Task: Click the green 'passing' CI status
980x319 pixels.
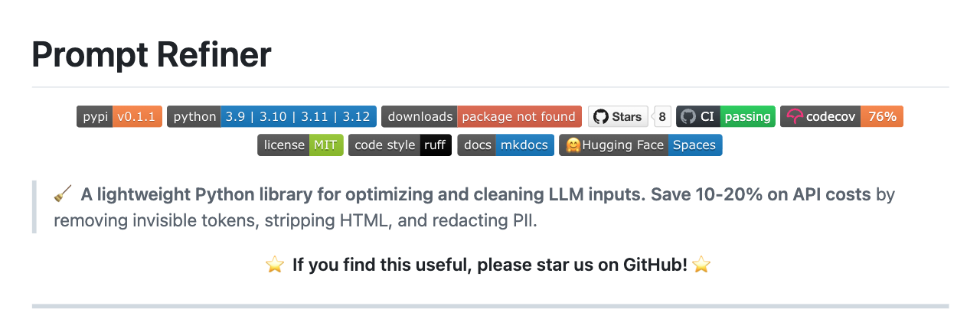Action: [x=747, y=116]
